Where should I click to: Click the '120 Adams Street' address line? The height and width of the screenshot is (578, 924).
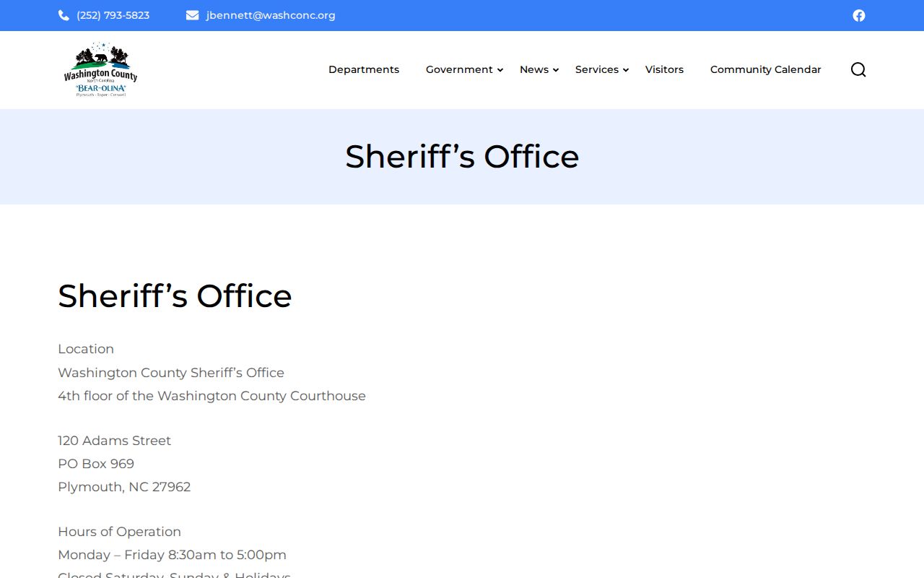(x=115, y=441)
